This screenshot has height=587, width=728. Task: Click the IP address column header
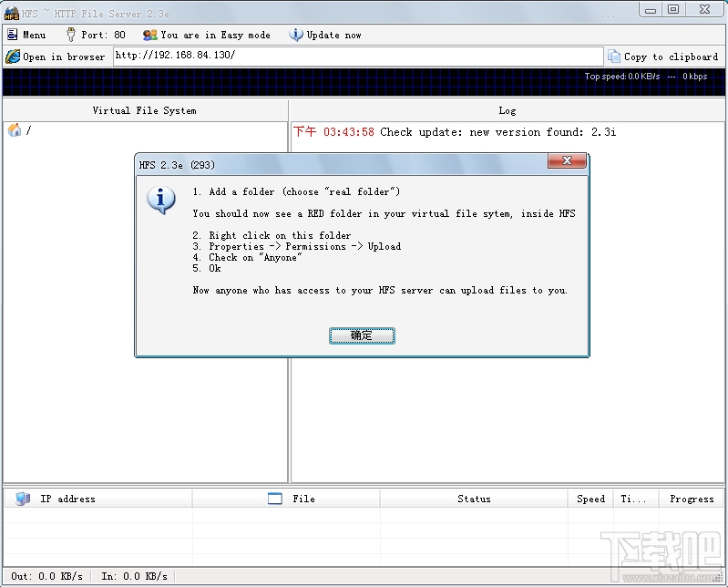pos(98,499)
